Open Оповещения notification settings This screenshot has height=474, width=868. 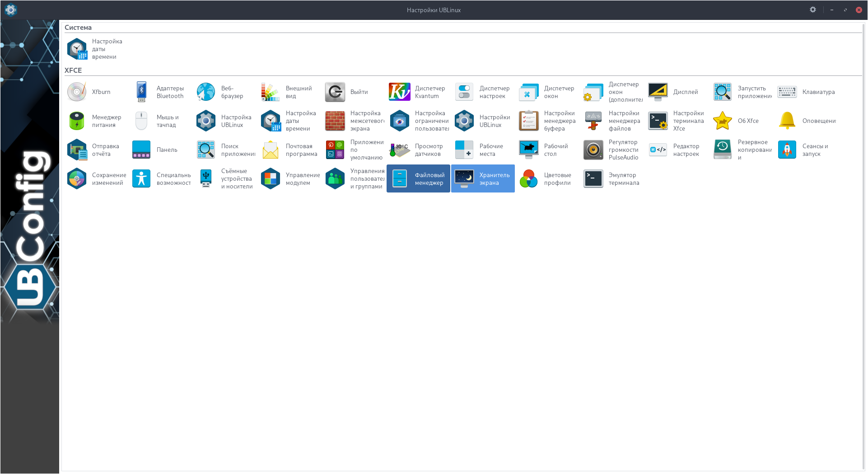point(806,121)
